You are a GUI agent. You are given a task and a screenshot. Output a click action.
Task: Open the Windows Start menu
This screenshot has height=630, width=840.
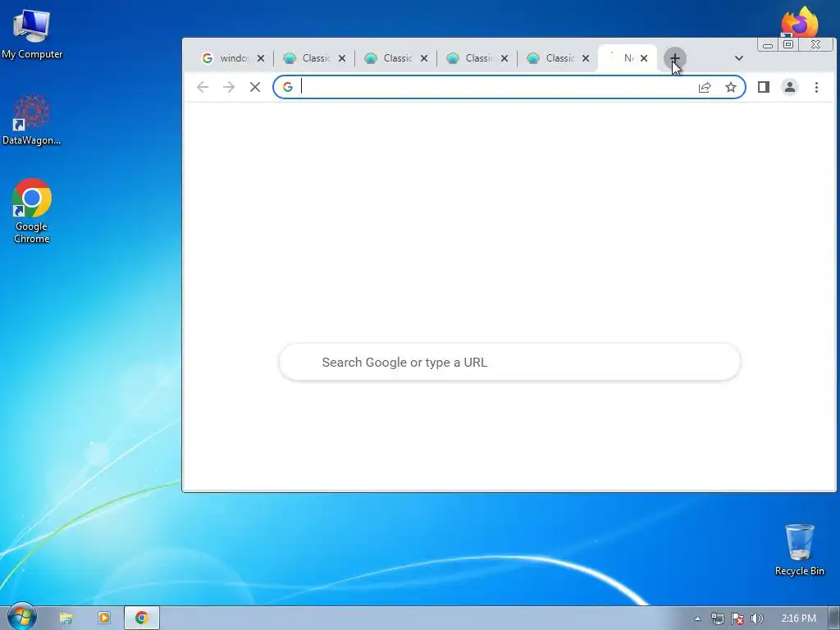21,617
